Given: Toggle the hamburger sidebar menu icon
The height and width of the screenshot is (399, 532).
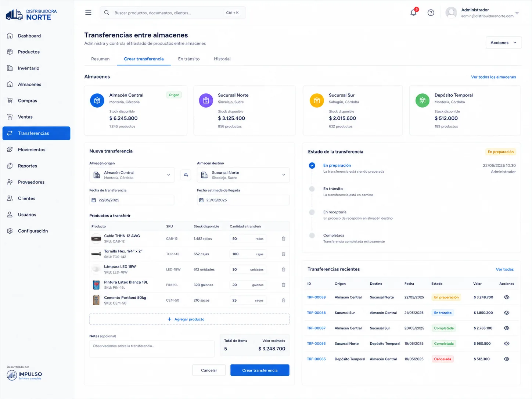Looking at the screenshot, I should 88,13.
